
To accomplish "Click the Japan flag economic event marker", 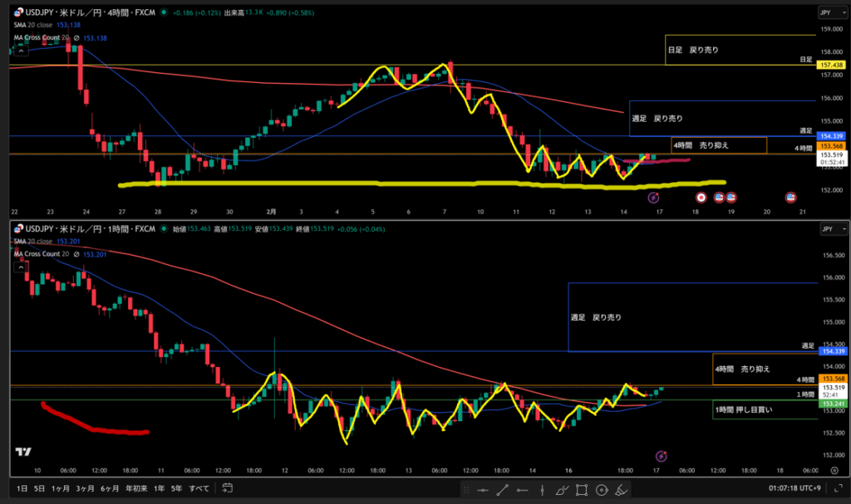I will point(701,198).
